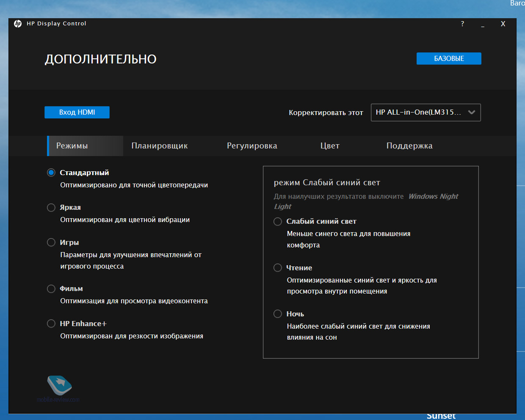Image resolution: width=525 pixels, height=420 pixels.
Task: Click the Оптимизирован для цветной вибрации description
Action: pyautogui.click(x=125, y=220)
